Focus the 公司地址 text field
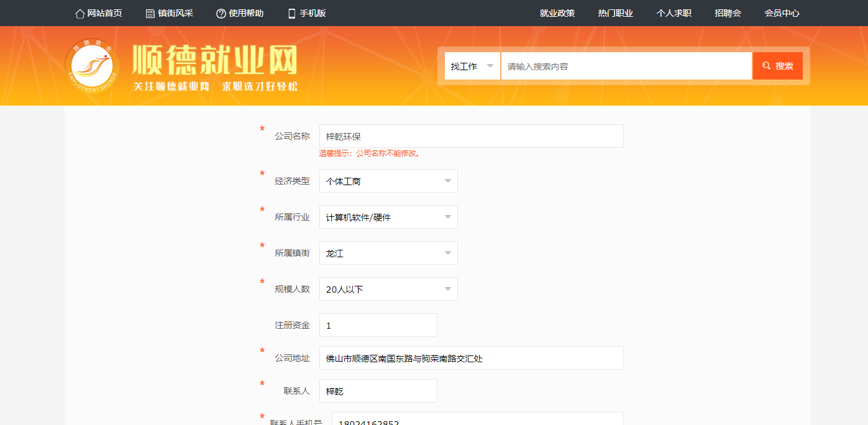 [x=471, y=359]
